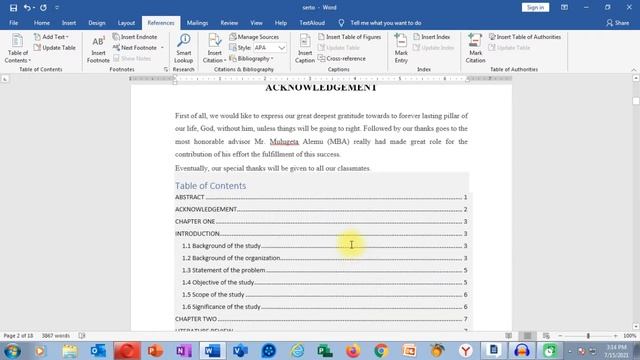Click Insert Table of Figures
The height and width of the screenshot is (360, 640).
tap(349, 37)
